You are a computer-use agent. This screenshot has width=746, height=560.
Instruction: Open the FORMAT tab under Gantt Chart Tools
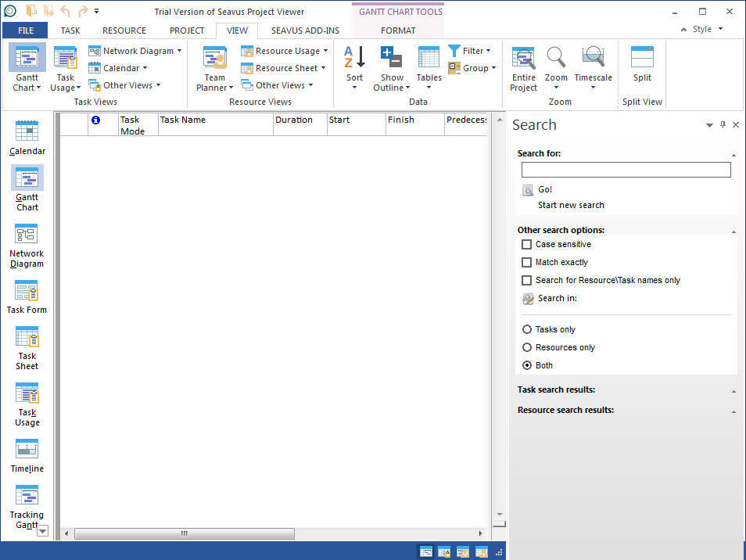pos(398,31)
